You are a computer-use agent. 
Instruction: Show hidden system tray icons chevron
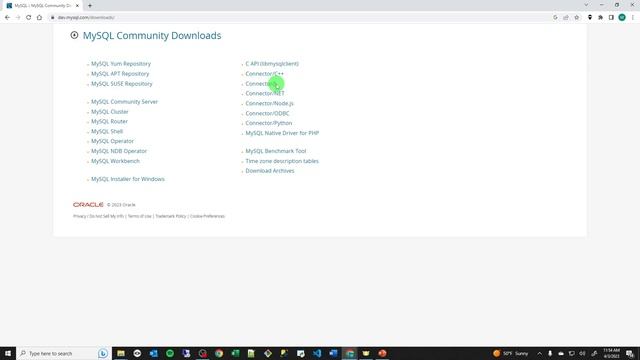pyautogui.click(x=539, y=353)
